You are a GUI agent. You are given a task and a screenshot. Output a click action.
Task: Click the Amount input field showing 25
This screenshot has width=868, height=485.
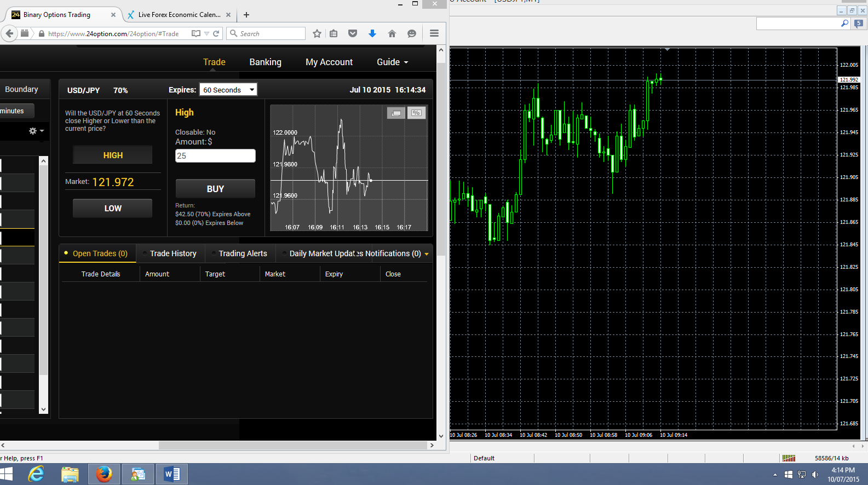point(215,156)
